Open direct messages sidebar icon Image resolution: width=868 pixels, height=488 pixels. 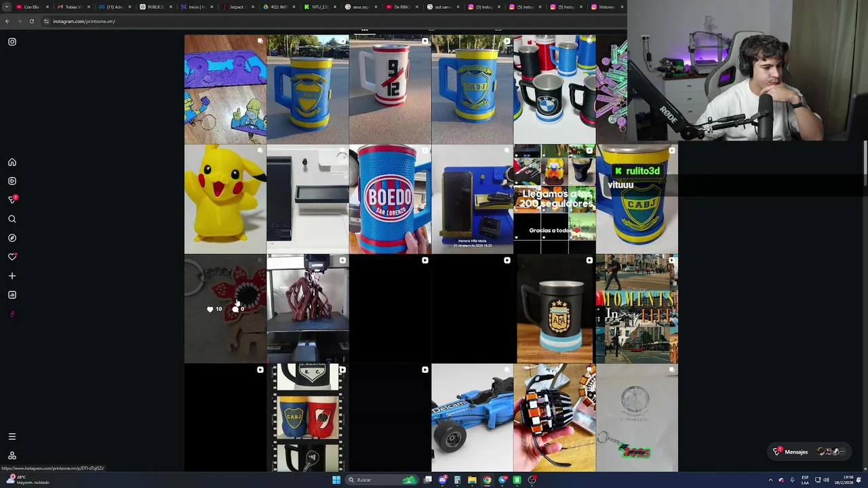(12, 200)
